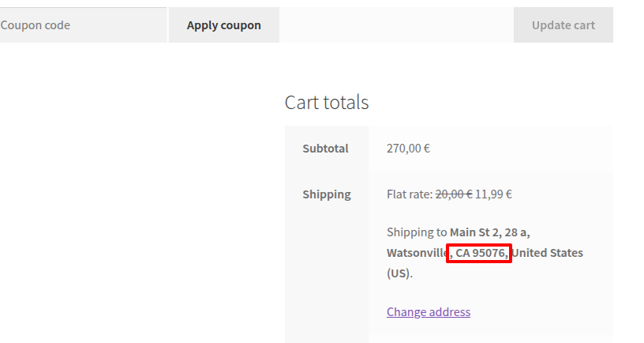Click the (US) country code text
Viewport: 644px width, 343px height.
[399, 273]
